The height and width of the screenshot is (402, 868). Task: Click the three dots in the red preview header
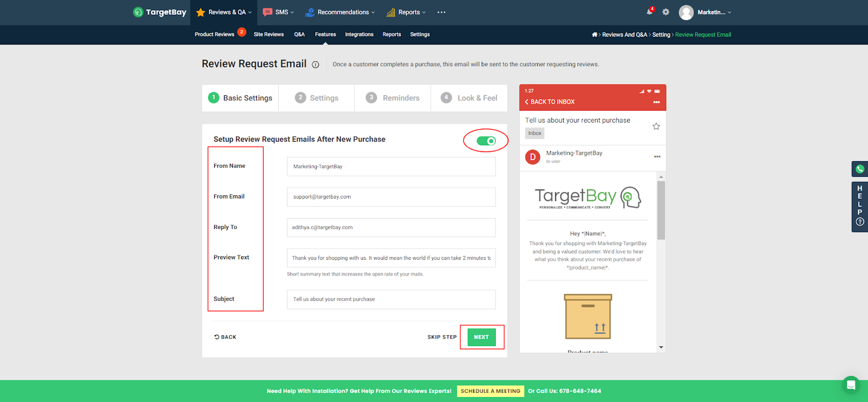pos(656,102)
